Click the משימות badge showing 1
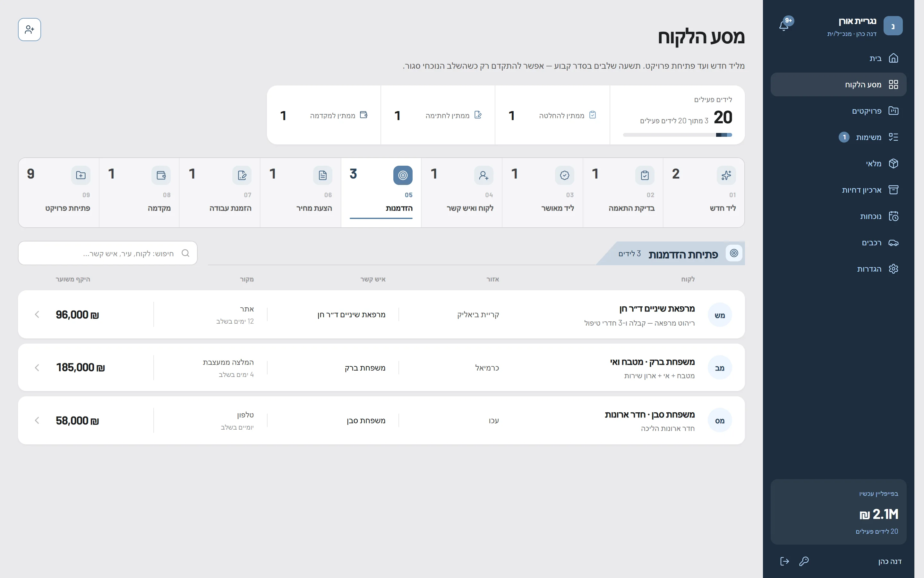 click(844, 137)
